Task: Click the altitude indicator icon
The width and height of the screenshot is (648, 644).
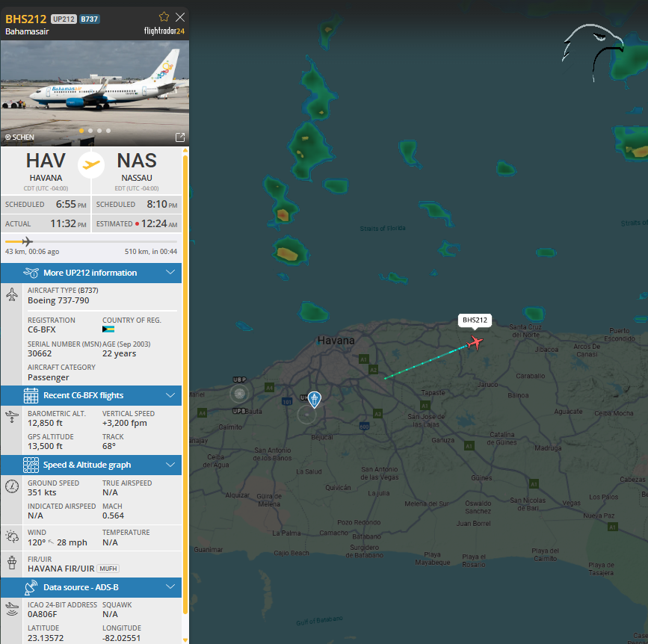Action: coord(12,417)
